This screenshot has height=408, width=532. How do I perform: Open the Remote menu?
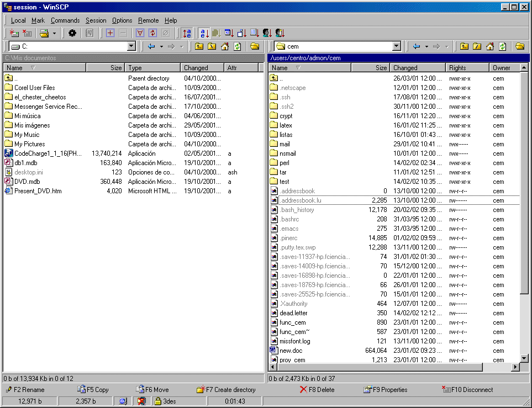(x=148, y=20)
